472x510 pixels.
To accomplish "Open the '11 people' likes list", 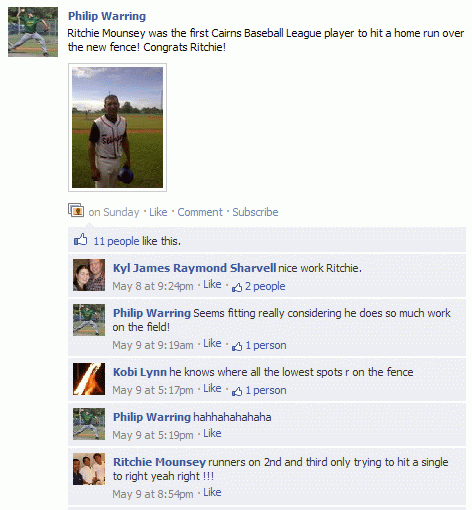I will pos(116,241).
